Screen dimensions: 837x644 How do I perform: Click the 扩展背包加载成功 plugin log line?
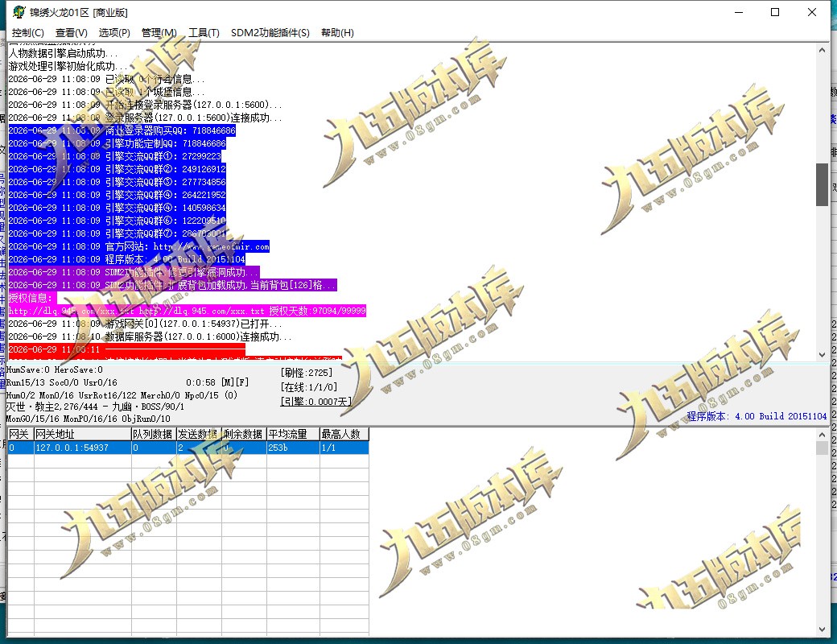pos(172,285)
